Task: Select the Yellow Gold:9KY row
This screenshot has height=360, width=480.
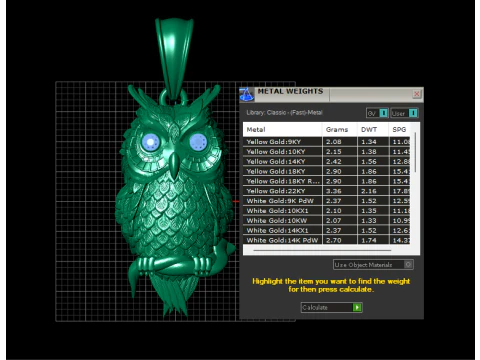Action: pos(327,142)
